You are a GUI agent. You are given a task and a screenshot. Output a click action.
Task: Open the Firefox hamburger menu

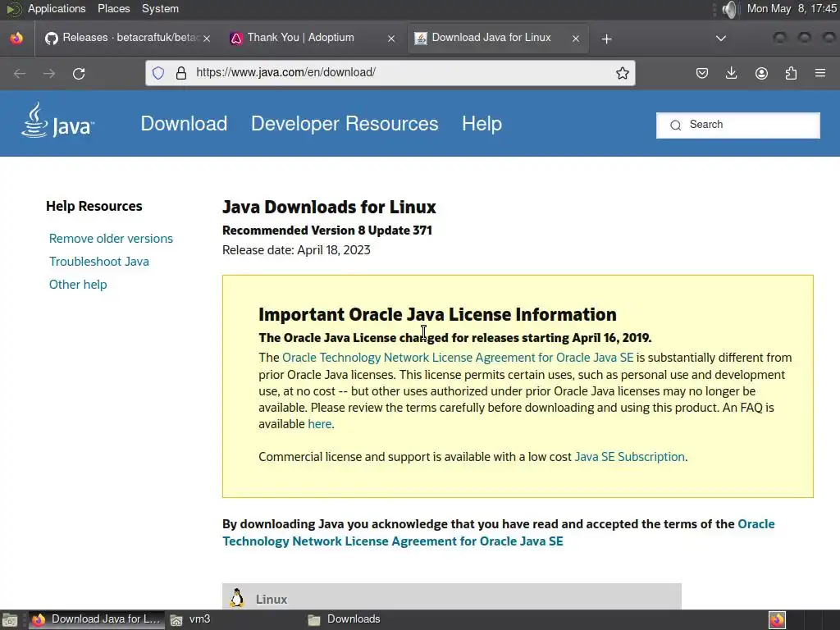(820, 73)
